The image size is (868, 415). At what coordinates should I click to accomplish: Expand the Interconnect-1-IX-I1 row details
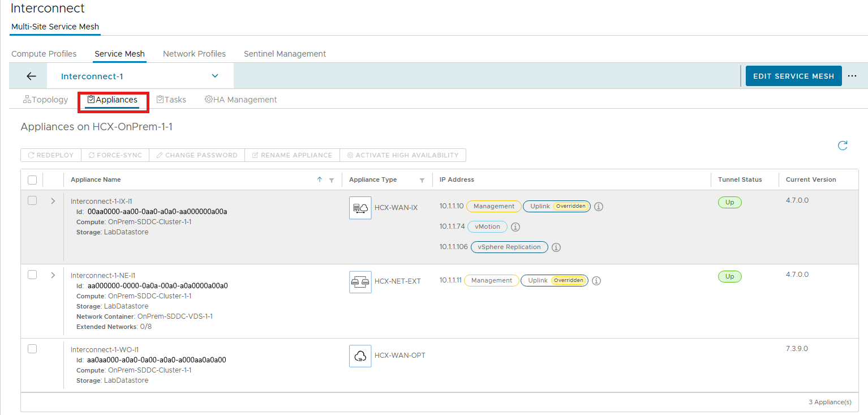(x=53, y=201)
